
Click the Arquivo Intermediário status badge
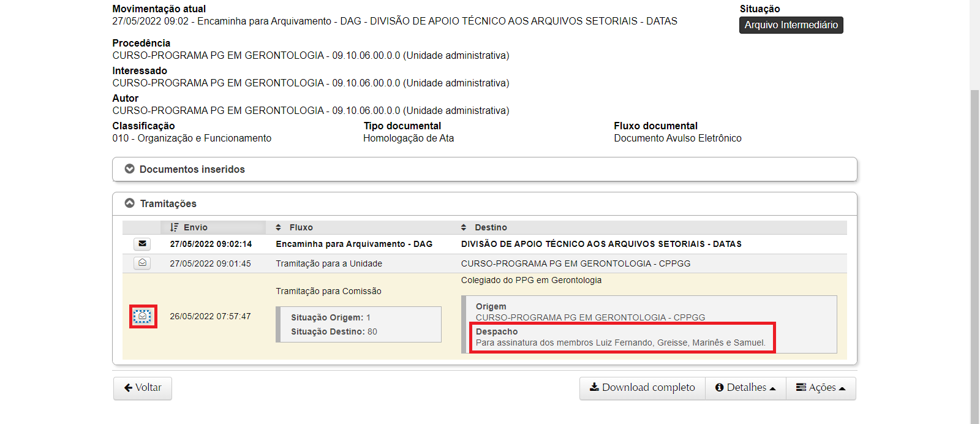click(791, 25)
